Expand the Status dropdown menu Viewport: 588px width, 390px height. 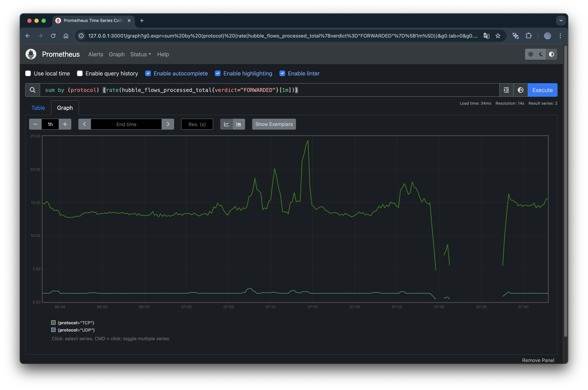[141, 54]
